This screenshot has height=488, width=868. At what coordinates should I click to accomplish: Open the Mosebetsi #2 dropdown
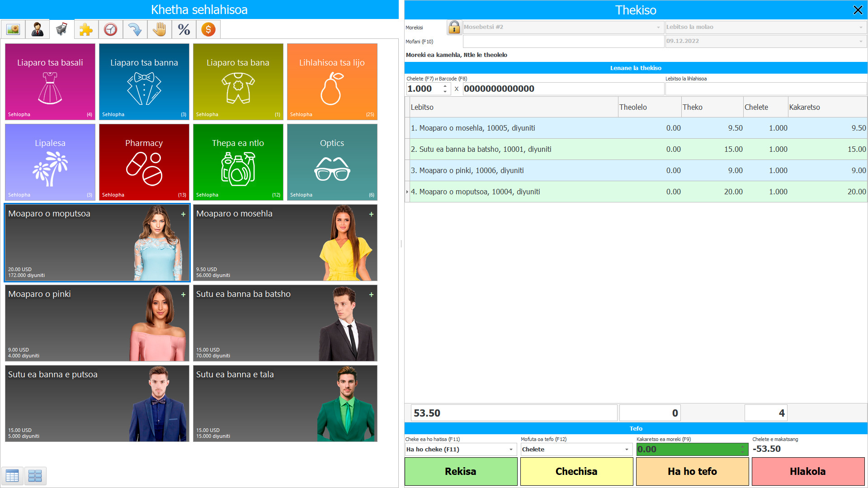[x=658, y=27]
